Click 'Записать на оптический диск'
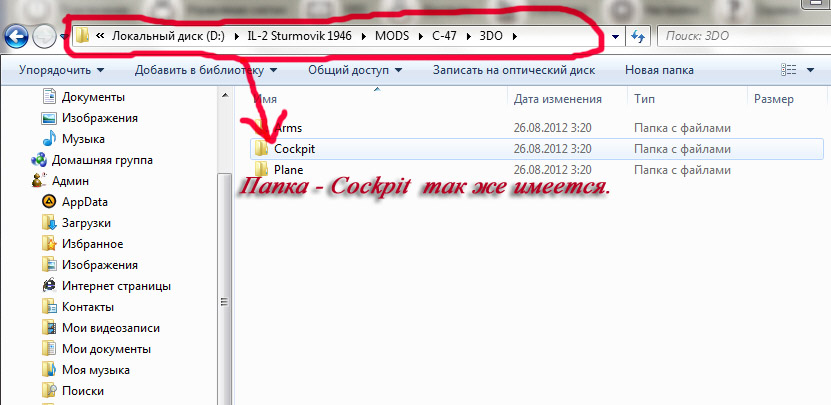Image resolution: width=831 pixels, height=405 pixels. (x=514, y=70)
